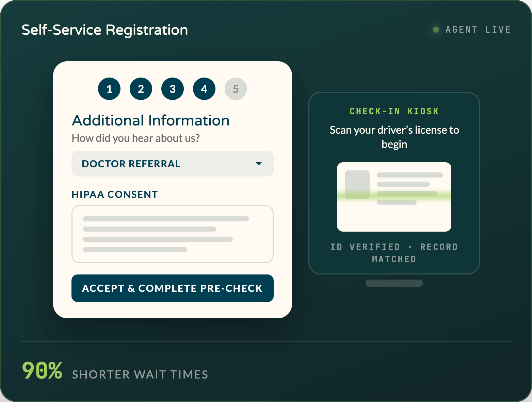Open the Doctor Referral dropdown
The height and width of the screenshot is (402, 532).
pos(173,164)
